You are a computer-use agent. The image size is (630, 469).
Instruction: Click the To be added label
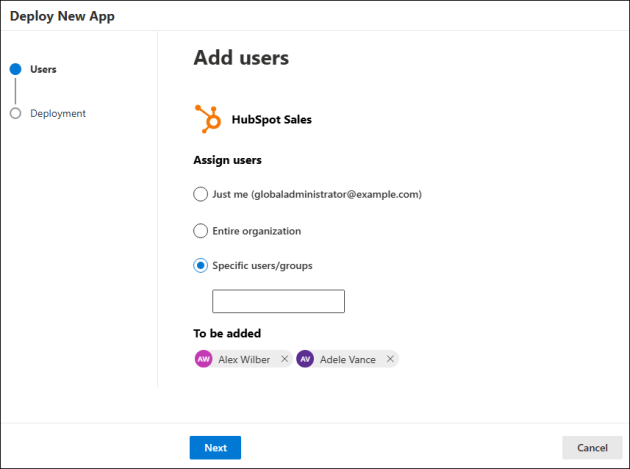tap(227, 333)
